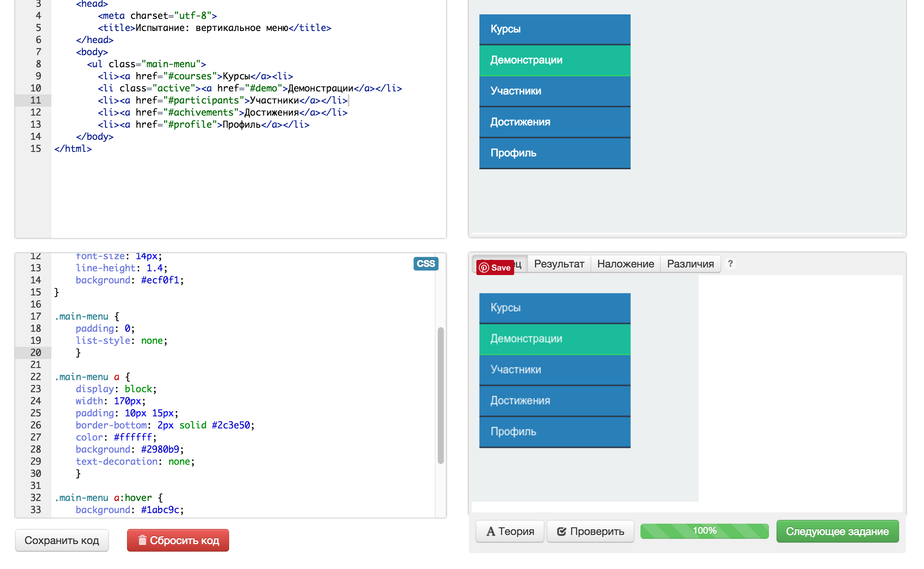Click Профиль in the sample preview menu
Image resolution: width=924 pixels, height=569 pixels.
[x=555, y=431]
